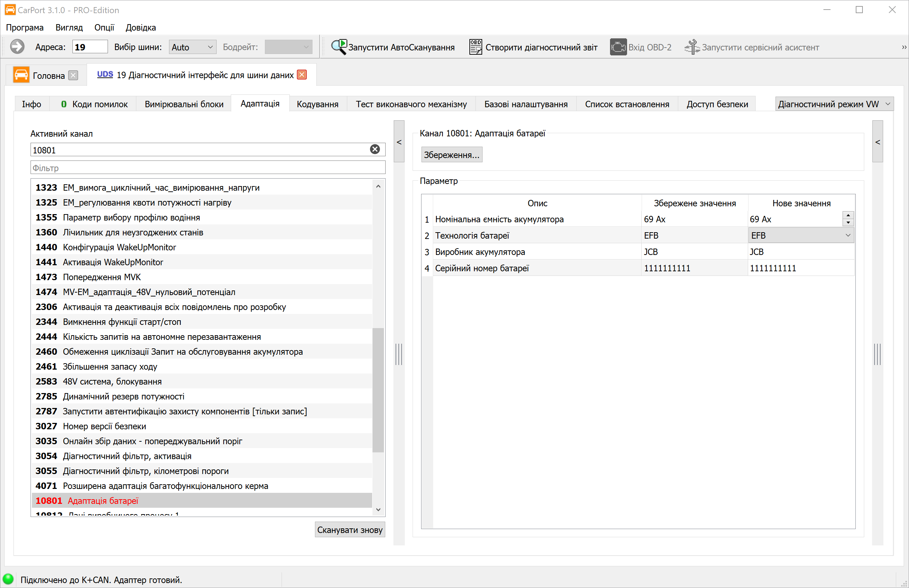Select channel 1440 Конфігурація WakeUpMonitor
909x588 pixels.
click(x=202, y=247)
